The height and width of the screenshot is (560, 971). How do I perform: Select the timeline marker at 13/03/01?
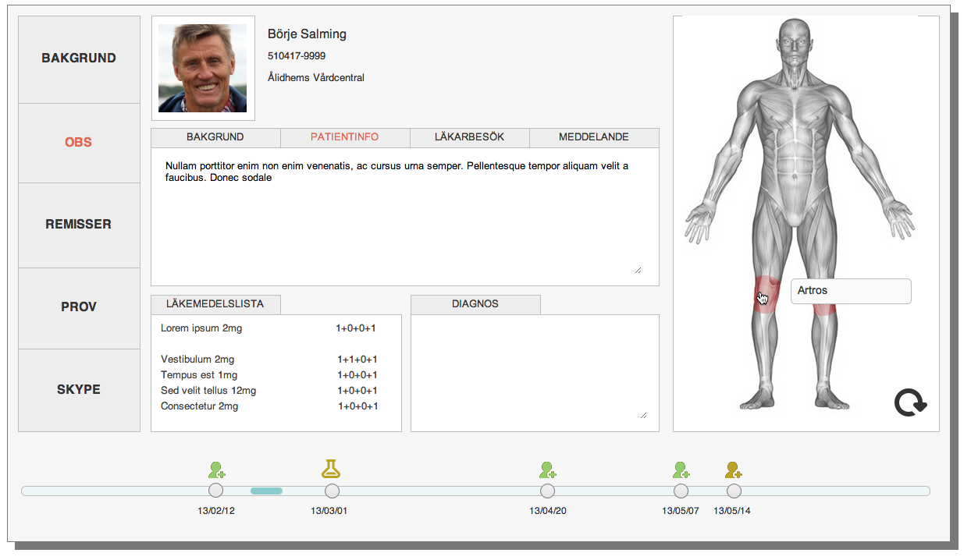pyautogui.click(x=332, y=491)
